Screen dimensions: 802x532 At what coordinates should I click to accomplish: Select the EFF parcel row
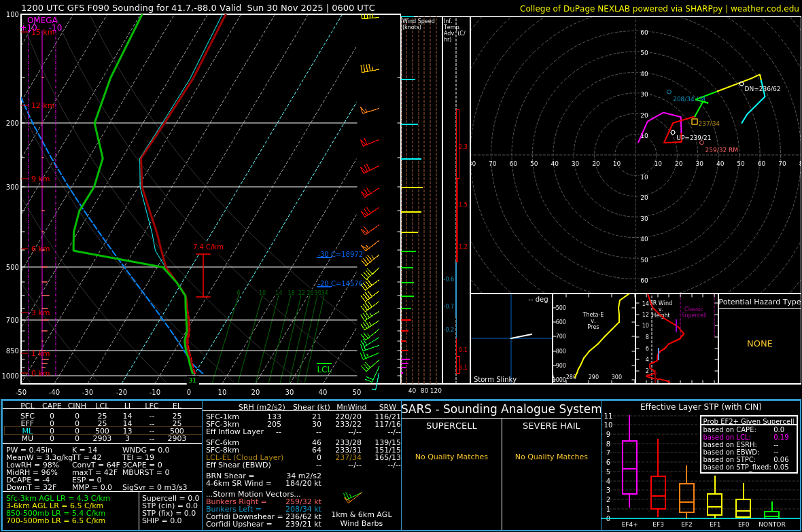pyautogui.click(x=103, y=423)
